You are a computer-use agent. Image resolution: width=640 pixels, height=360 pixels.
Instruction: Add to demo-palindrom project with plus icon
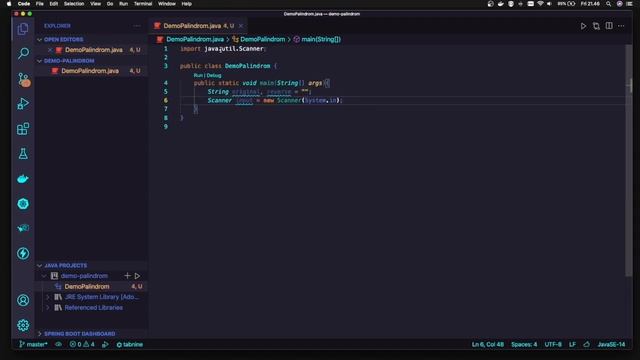click(x=127, y=276)
